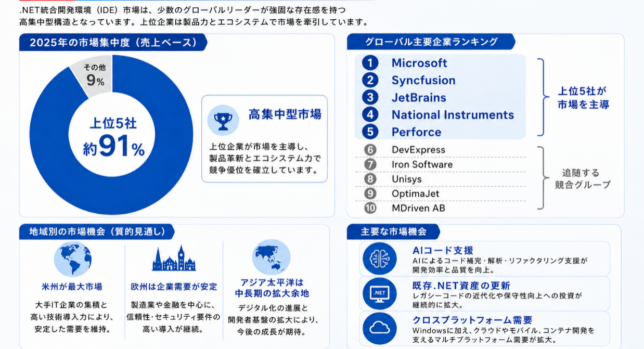
Task: Click rank number 1 badge beside Microsoft
Action: (x=370, y=63)
